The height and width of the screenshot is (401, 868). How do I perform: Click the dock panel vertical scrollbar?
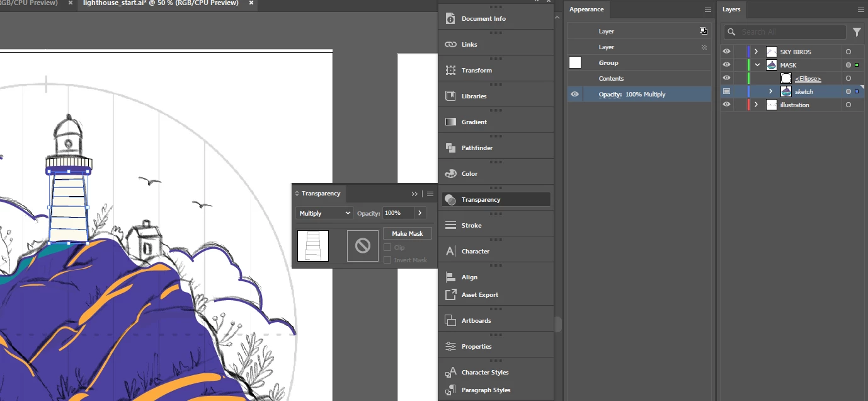(x=557, y=324)
